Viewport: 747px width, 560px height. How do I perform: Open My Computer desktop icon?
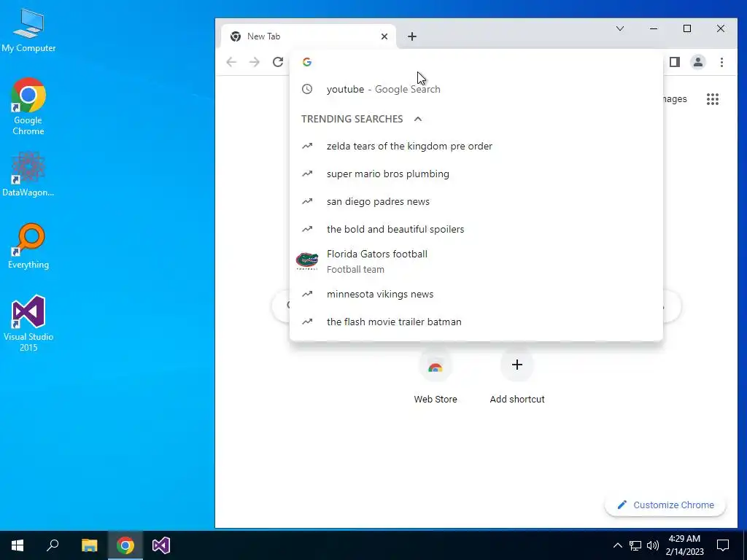28,32
